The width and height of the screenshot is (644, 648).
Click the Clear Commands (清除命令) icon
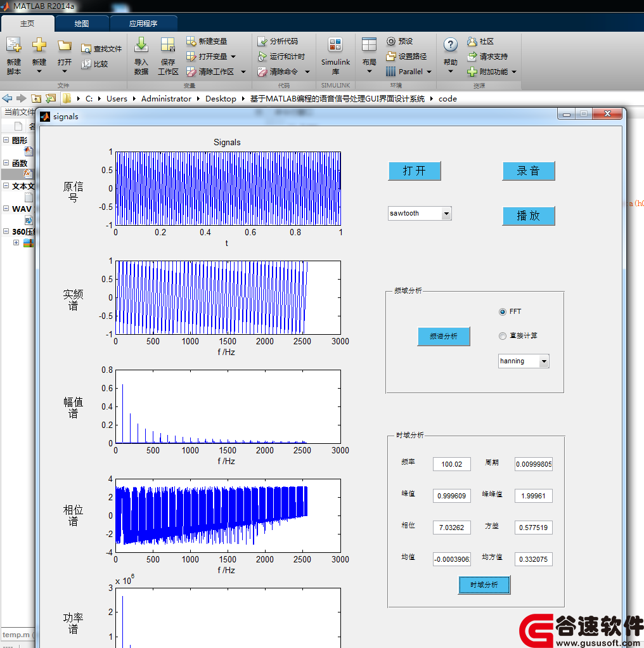point(262,72)
